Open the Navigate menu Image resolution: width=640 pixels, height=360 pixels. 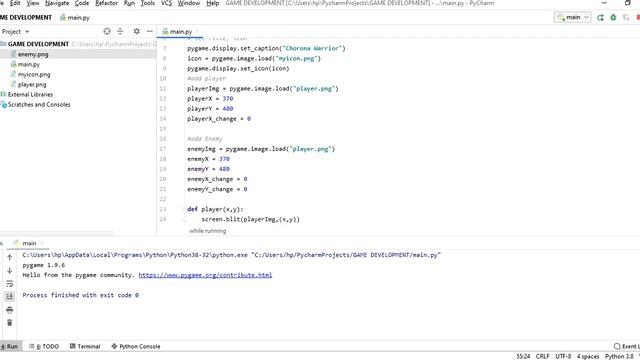click(x=57, y=3)
